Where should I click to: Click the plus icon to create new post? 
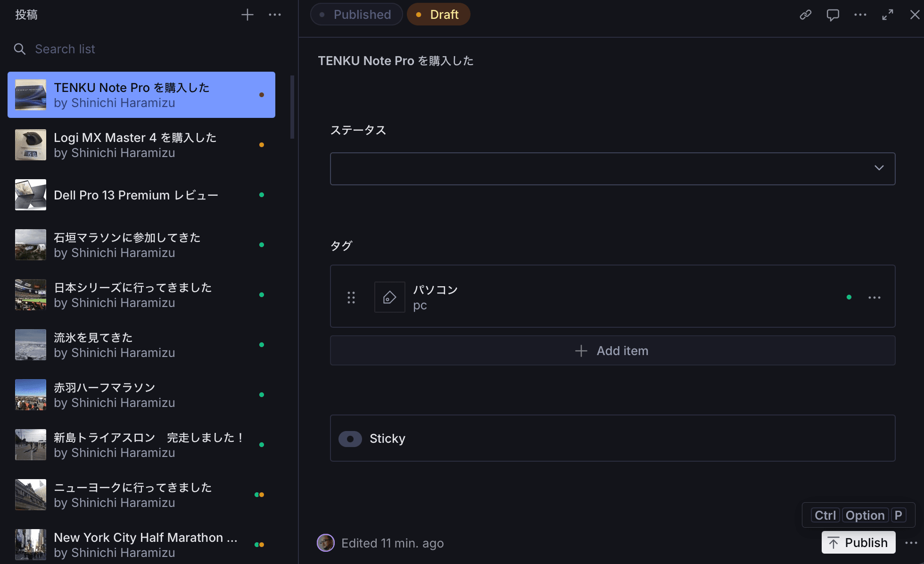tap(247, 15)
